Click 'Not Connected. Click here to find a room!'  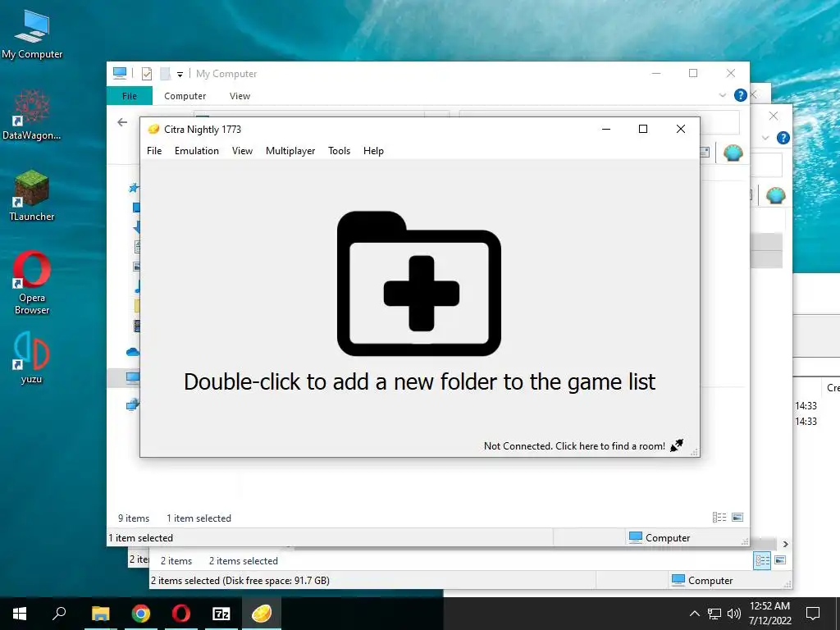[x=574, y=445]
